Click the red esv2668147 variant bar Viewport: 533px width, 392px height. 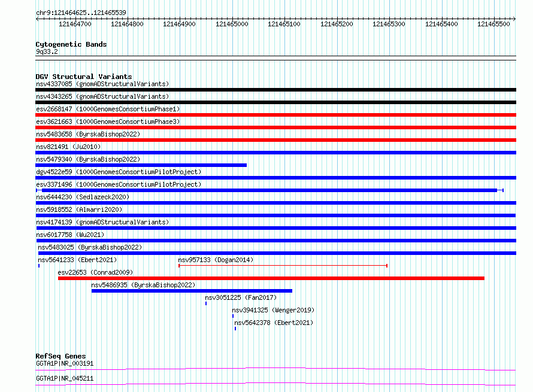click(275, 115)
